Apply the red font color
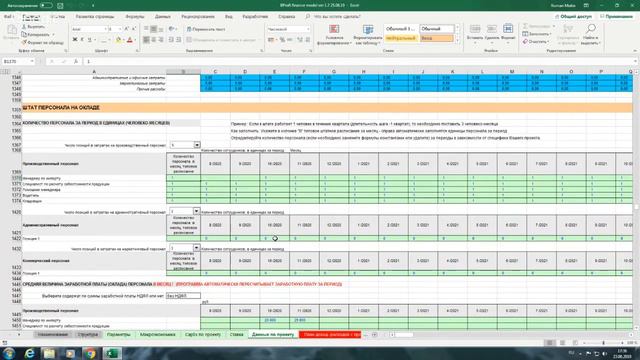This screenshot has width=640, height=360. tap(130, 40)
